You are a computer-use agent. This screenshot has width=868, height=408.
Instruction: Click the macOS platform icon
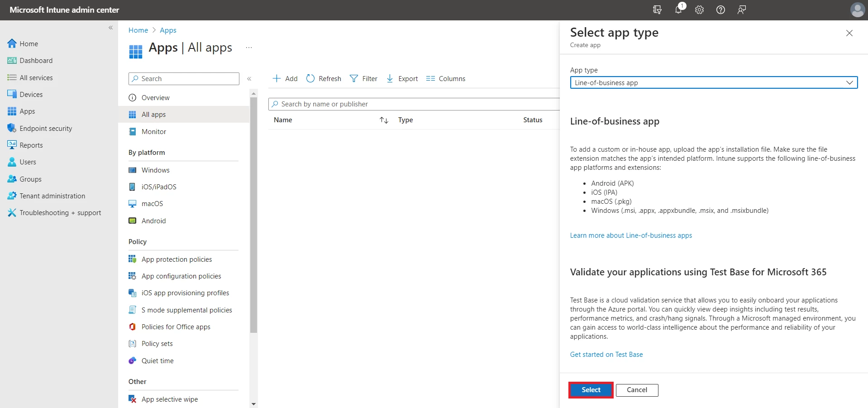133,204
